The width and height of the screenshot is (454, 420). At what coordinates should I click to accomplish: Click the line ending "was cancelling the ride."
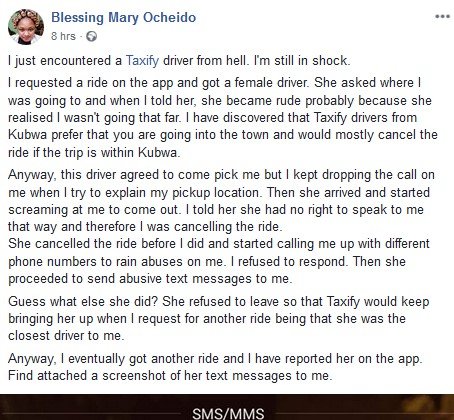pos(145,227)
